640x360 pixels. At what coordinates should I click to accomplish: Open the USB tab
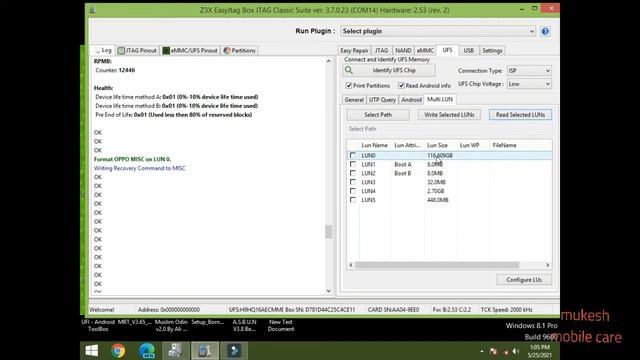click(469, 51)
